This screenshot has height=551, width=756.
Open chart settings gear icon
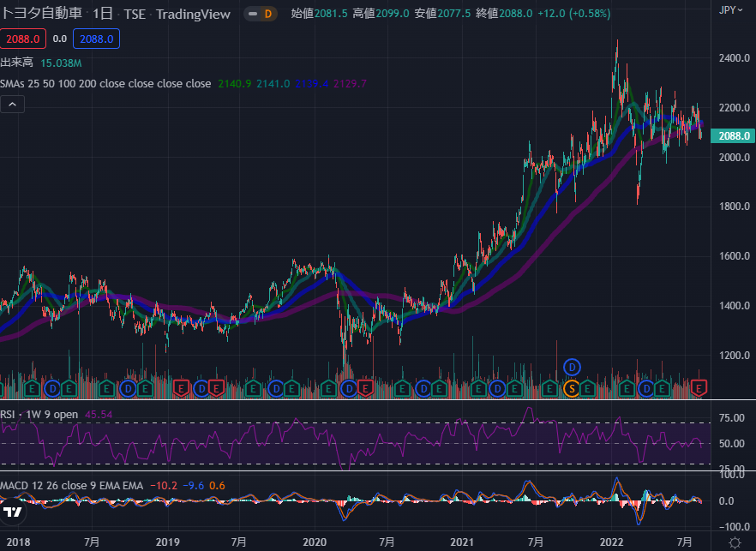click(x=735, y=542)
